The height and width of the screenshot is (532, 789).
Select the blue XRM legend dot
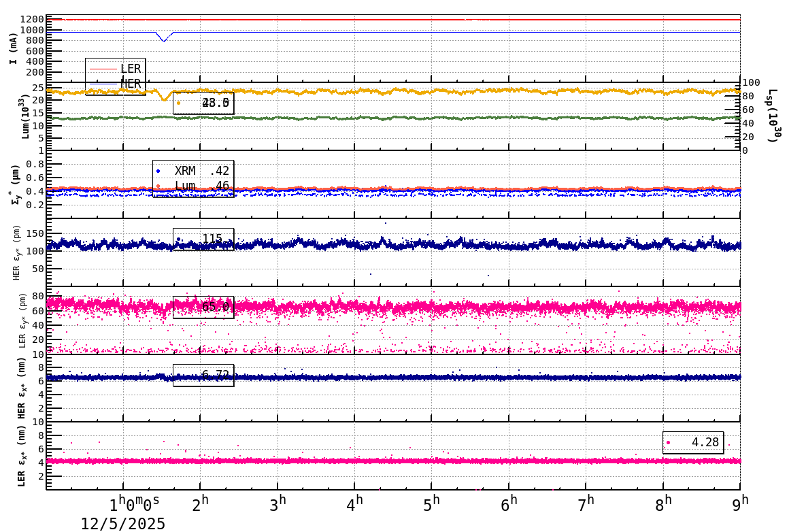click(158, 171)
